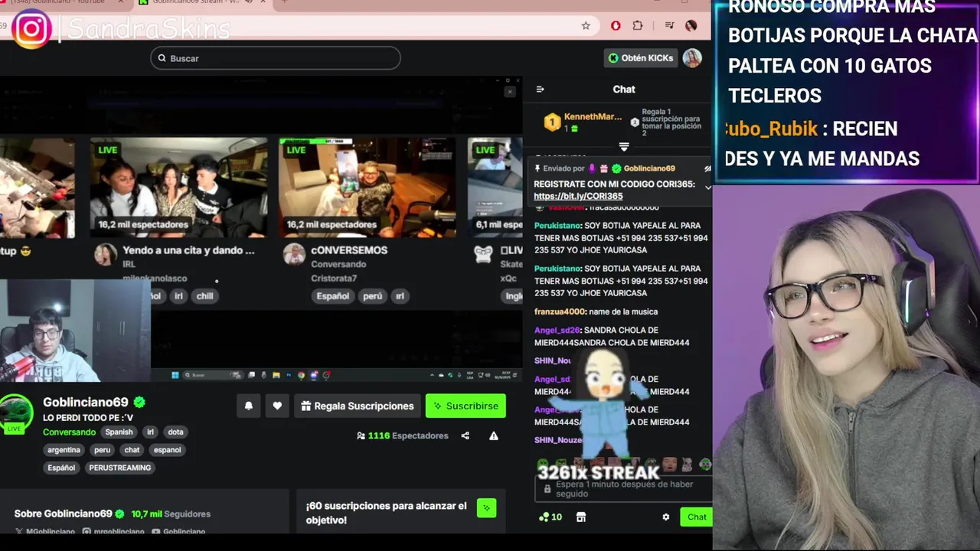Switch to the Goblinciano69 Stream browser tab
The width and height of the screenshot is (980, 551).
[x=201, y=3]
